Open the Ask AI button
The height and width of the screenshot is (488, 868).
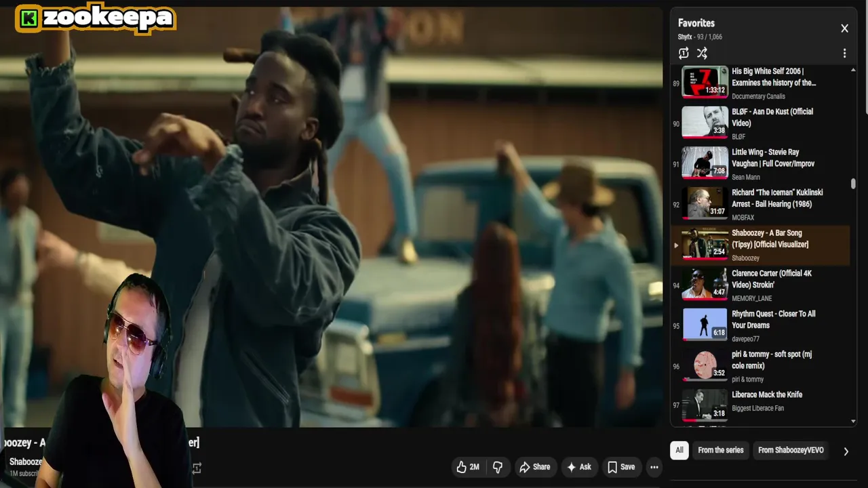(x=578, y=467)
